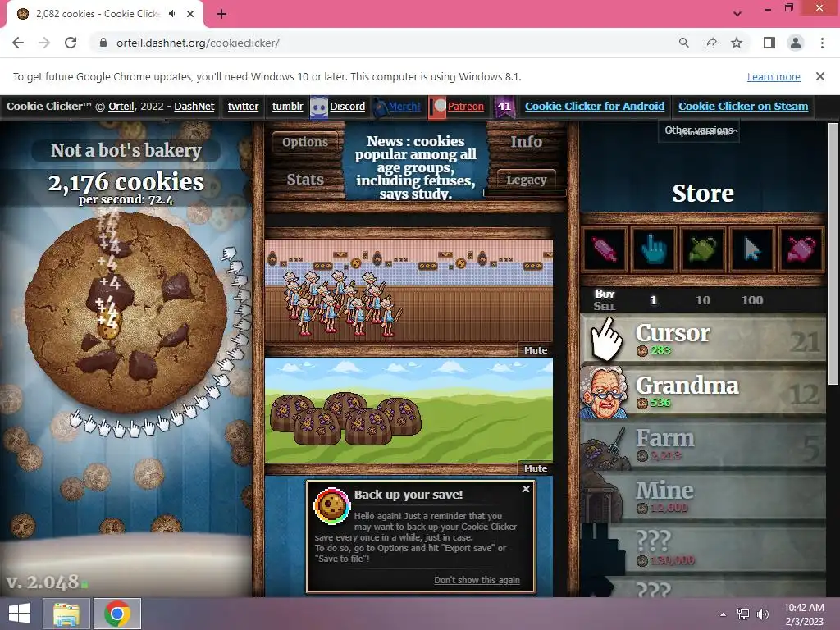Viewport: 840px width, 630px height.
Task: Open the twitter link
Action: (x=243, y=106)
